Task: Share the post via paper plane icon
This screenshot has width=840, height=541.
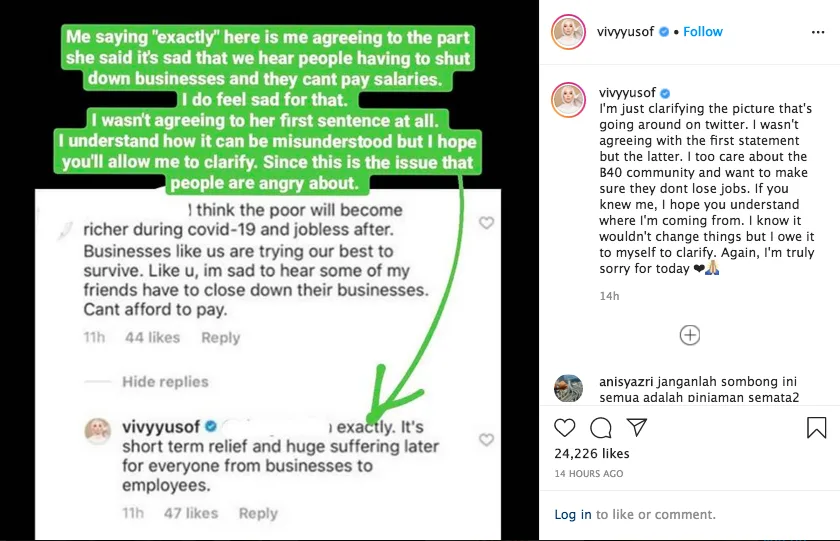Action: [637, 427]
